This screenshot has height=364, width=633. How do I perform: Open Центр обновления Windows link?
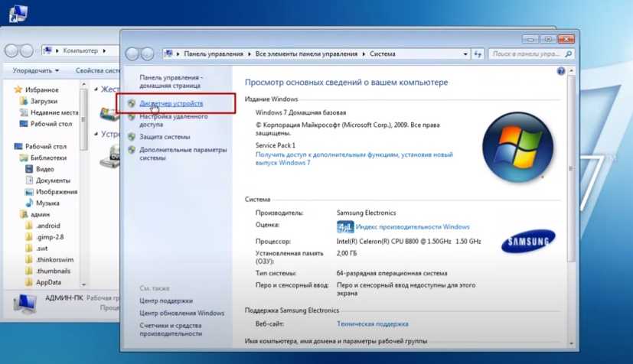pos(181,314)
